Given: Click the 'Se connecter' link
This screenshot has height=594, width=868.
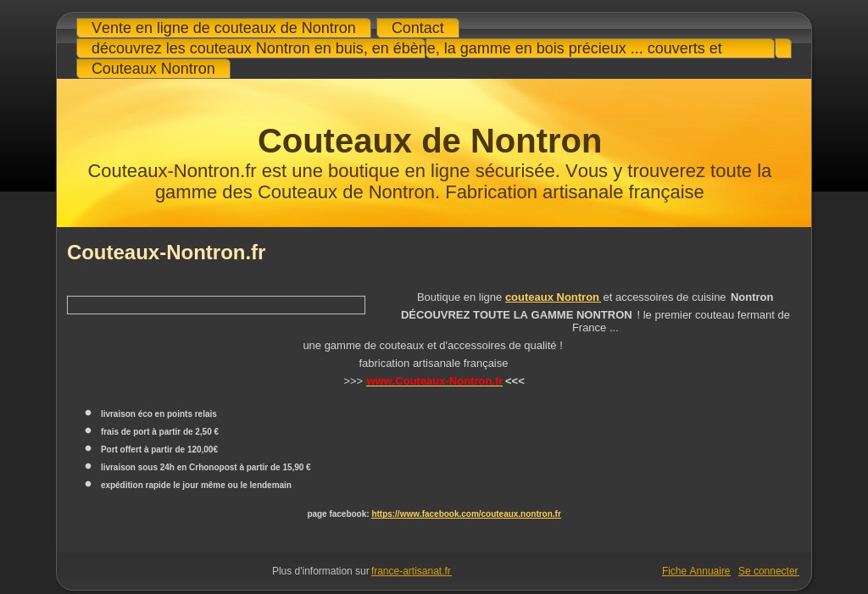Looking at the screenshot, I should 768,571.
